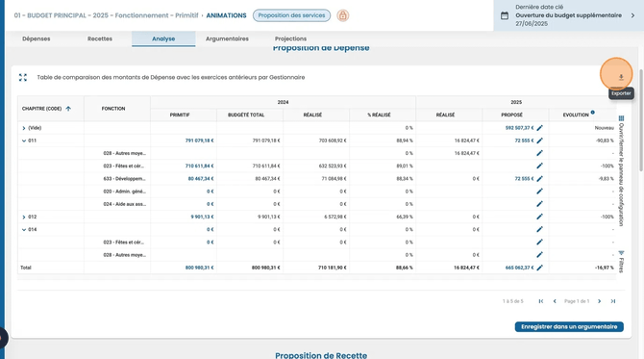Open primitif amount 80 467,34 €
This screenshot has height=359, width=644.
point(201,179)
